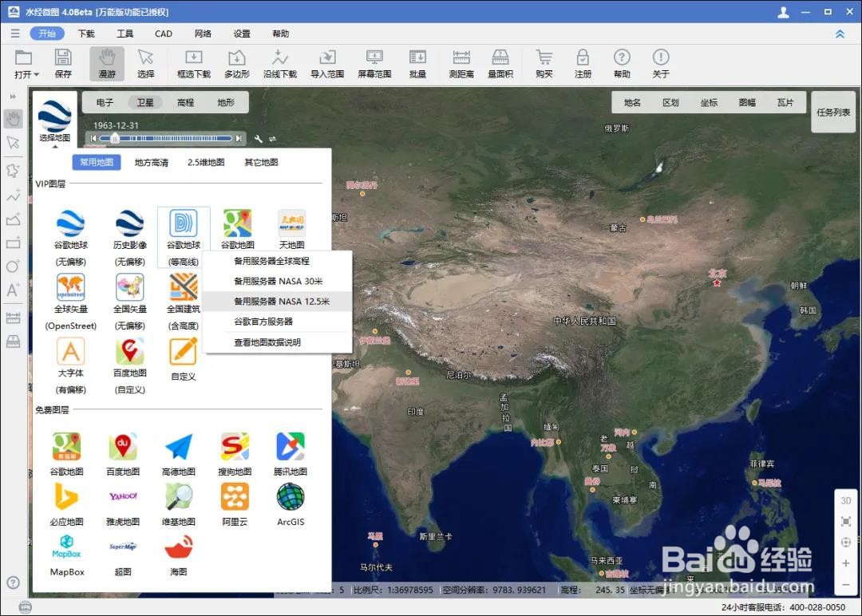Toggle the 图幅 map sheet overlay
Screen dimensions: 862x616
747,102
